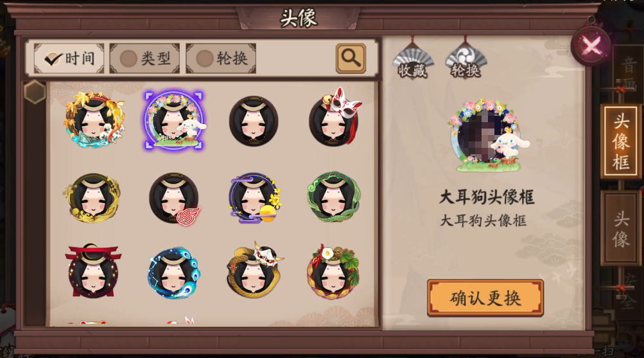Screen dimensions: 644x358
Task: Select the 轮换 filter option
Action: [221, 58]
